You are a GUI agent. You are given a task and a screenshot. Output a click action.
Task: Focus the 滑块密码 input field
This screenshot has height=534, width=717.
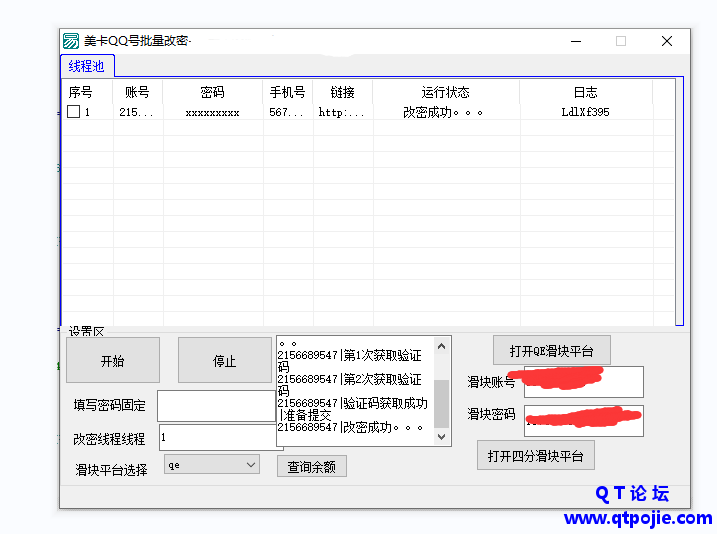583,421
